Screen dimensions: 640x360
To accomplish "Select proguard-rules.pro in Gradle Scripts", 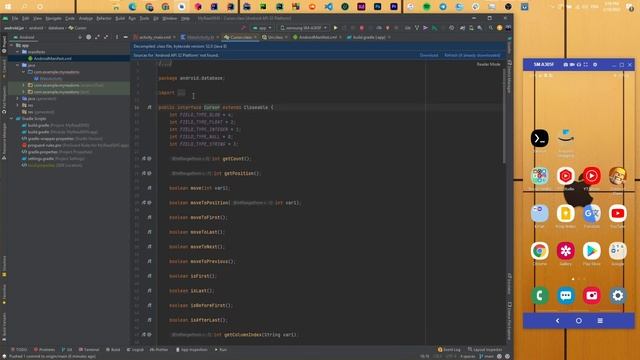I will point(44,145).
